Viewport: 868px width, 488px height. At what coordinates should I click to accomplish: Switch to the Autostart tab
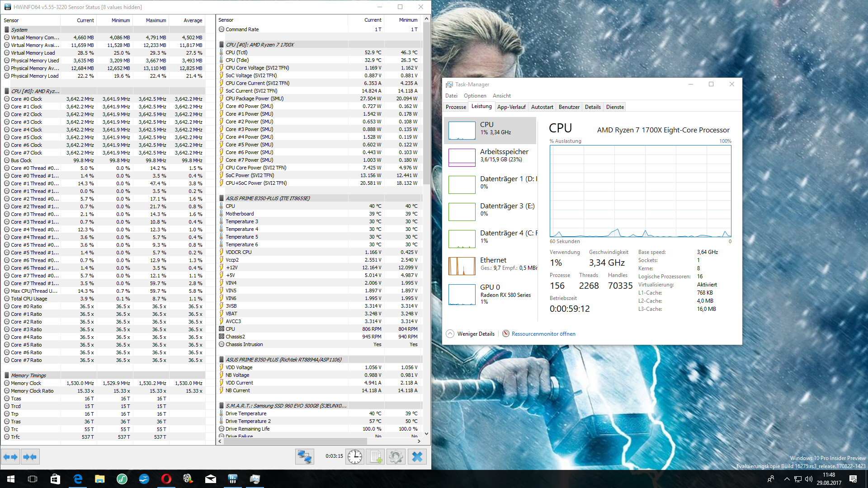click(x=542, y=107)
